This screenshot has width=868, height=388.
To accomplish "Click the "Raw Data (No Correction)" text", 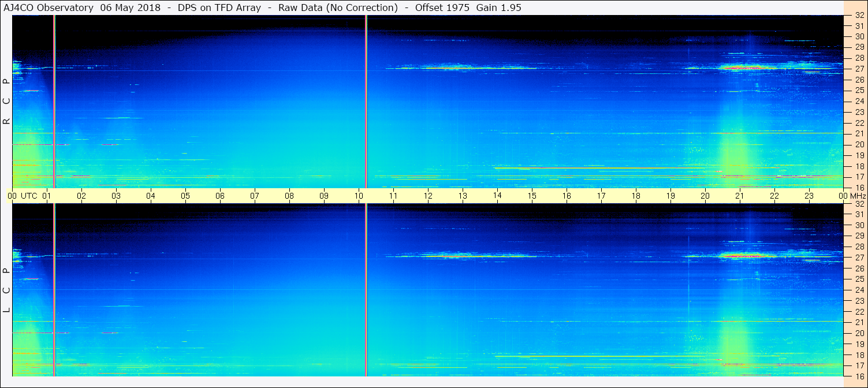I will click(x=338, y=8).
